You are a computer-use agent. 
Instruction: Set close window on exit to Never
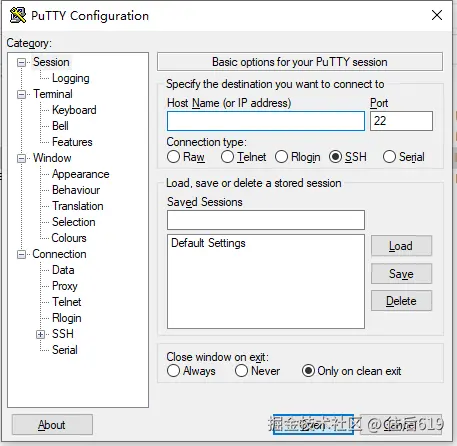241,371
